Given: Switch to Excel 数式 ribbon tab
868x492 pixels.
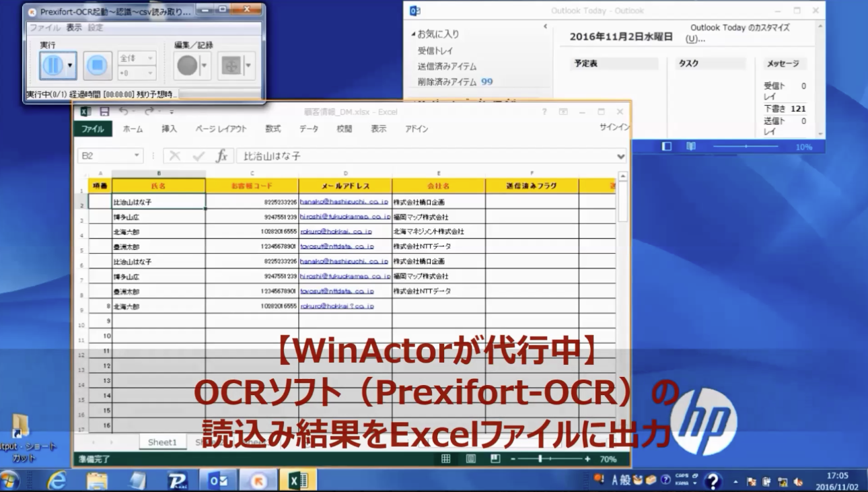Looking at the screenshot, I should (x=273, y=129).
